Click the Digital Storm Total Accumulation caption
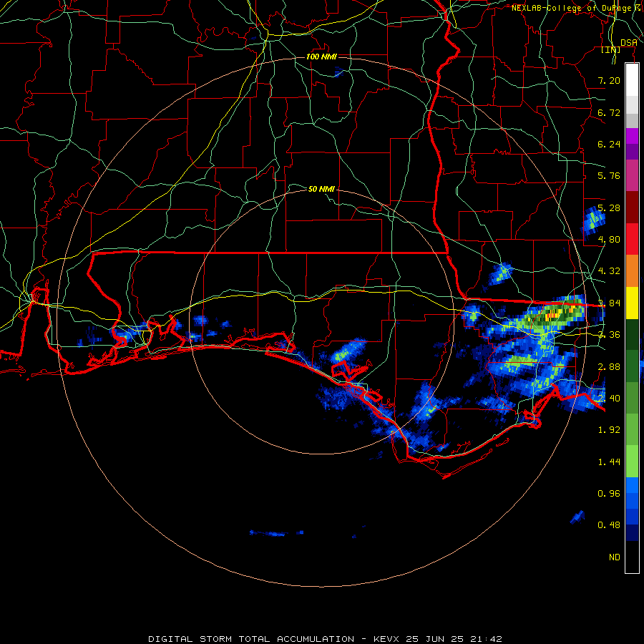 coord(326,639)
